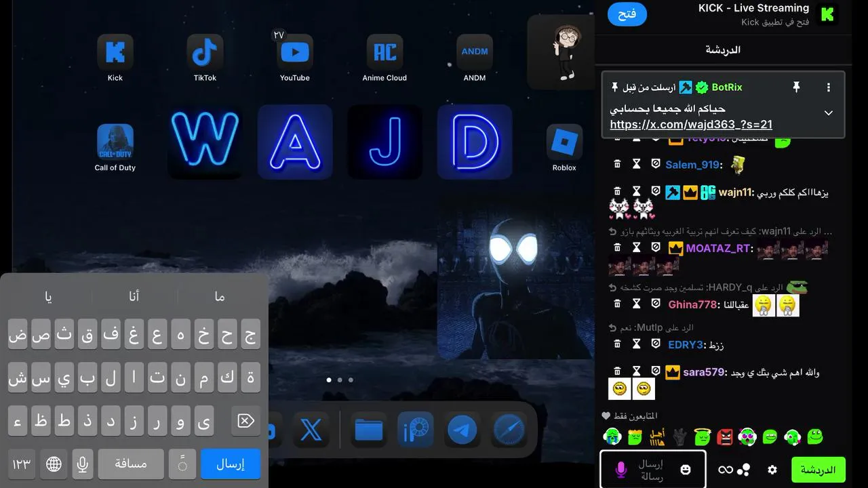Tap the مسافة space key
The width and height of the screenshot is (868, 488).
point(131,464)
